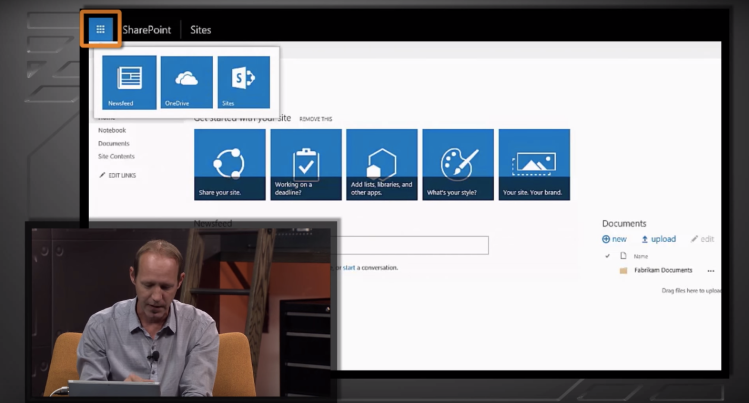The height and width of the screenshot is (403, 749).
Task: Click the start a conversation link
Action: [x=349, y=268]
